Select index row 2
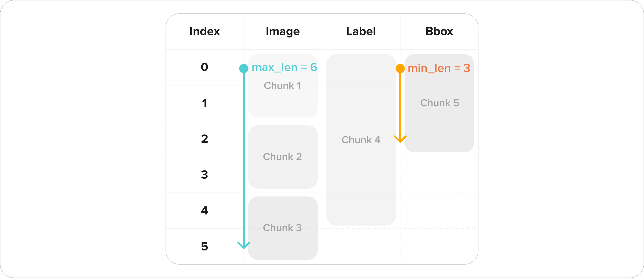The width and height of the screenshot is (644, 278). 204,139
